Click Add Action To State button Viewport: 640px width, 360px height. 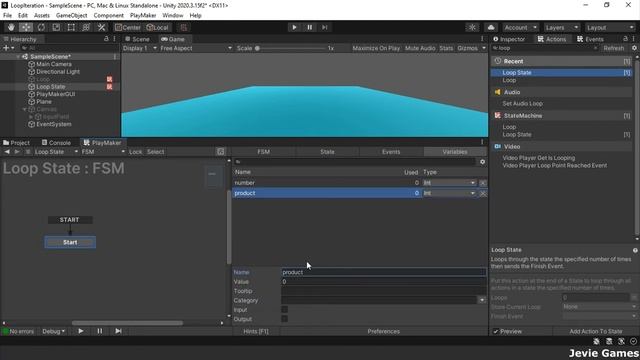tap(596, 331)
